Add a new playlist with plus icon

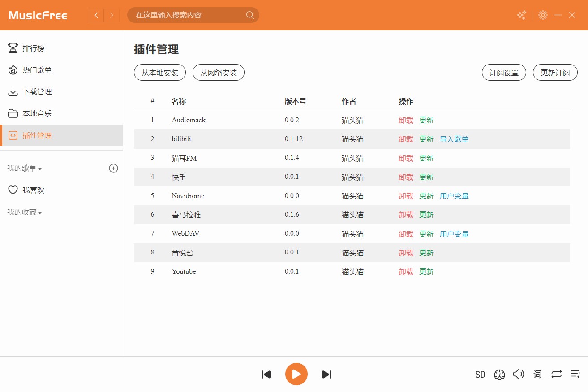114,168
